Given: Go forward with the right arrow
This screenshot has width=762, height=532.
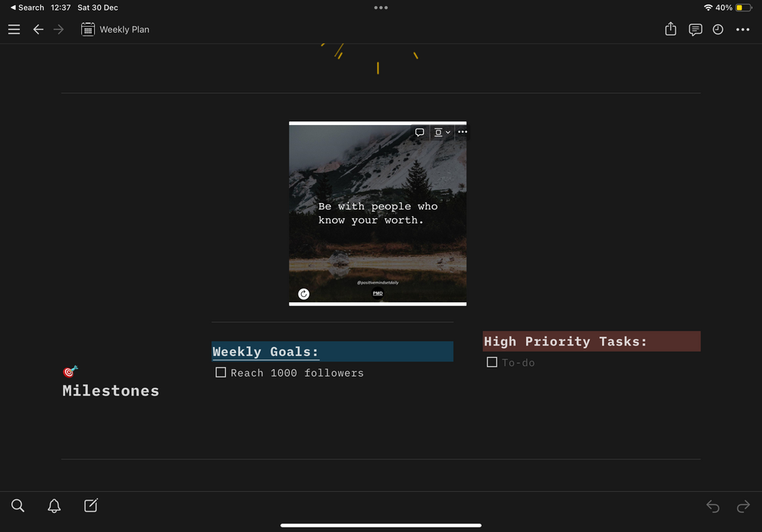Looking at the screenshot, I should click(x=58, y=30).
